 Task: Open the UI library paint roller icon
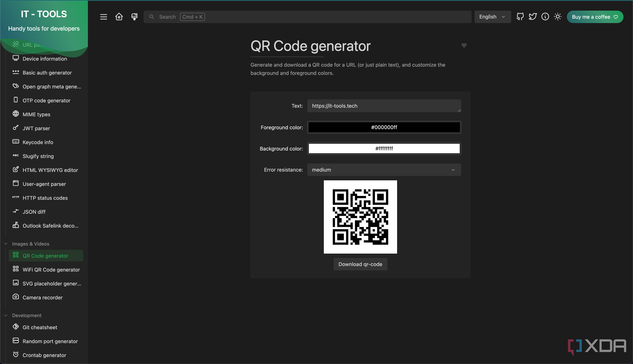(x=134, y=17)
